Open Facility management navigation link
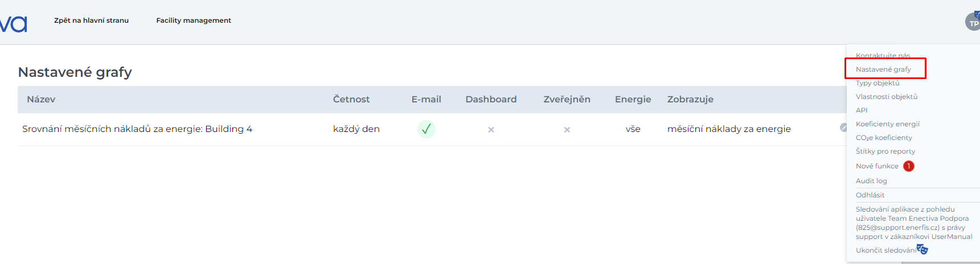Viewport: 980px width, 264px height. [x=194, y=20]
